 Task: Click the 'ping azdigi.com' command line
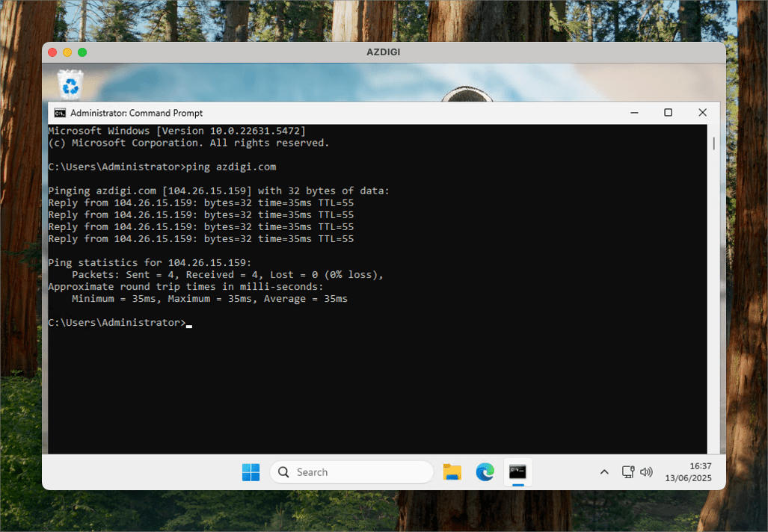pos(162,167)
